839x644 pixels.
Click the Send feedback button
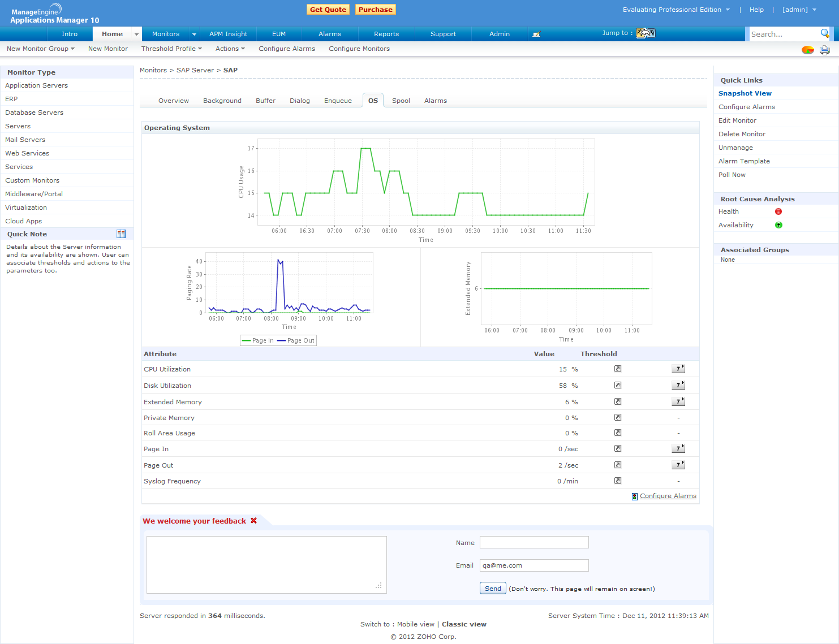point(493,588)
